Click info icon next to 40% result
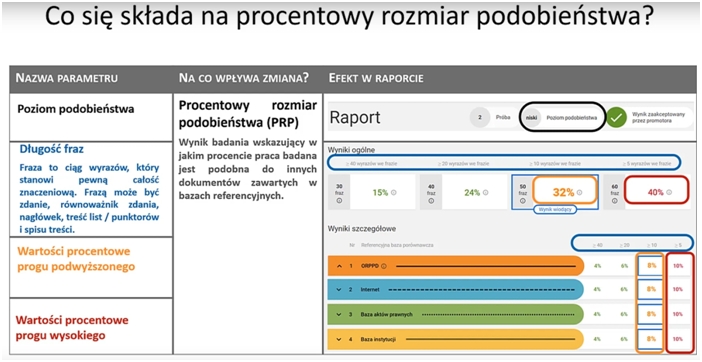Image resolution: width=702 pixels, height=362 pixels. click(669, 192)
